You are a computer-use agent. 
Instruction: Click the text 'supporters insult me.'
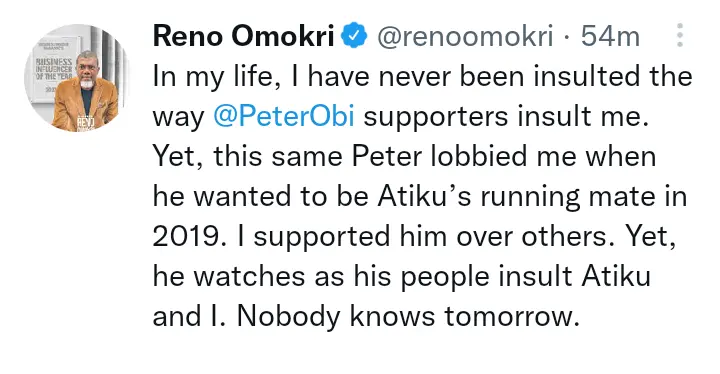point(506,117)
